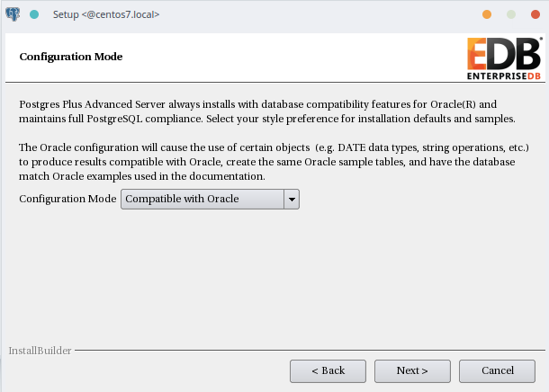Maximize the window with the pale green button
This screenshot has width=549, height=392.
pos(511,14)
